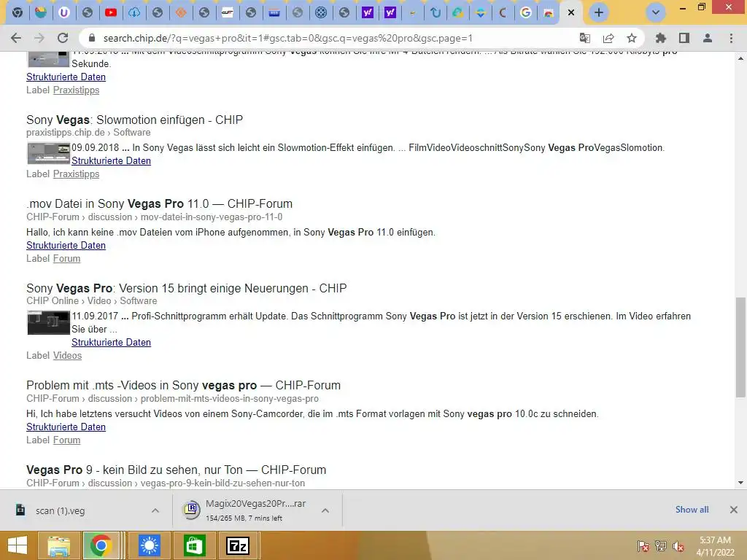Toggle the browser side panel icon
The width and height of the screenshot is (747, 560).
point(684,38)
